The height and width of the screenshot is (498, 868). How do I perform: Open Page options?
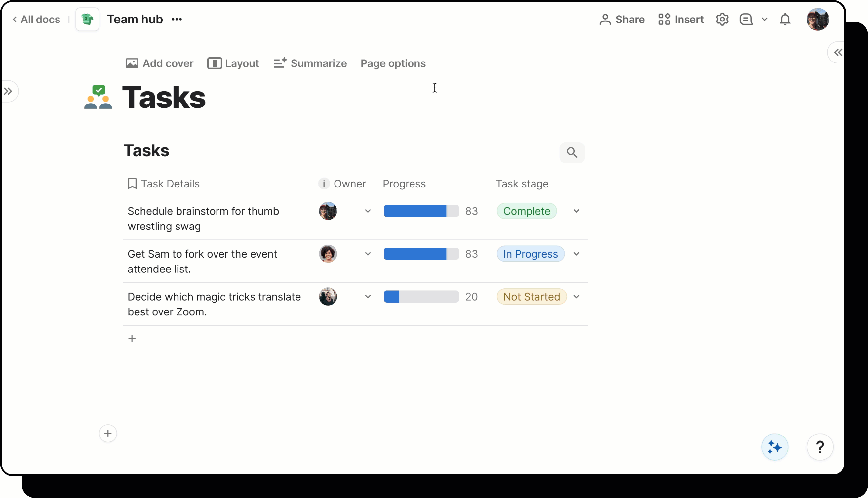(x=393, y=63)
